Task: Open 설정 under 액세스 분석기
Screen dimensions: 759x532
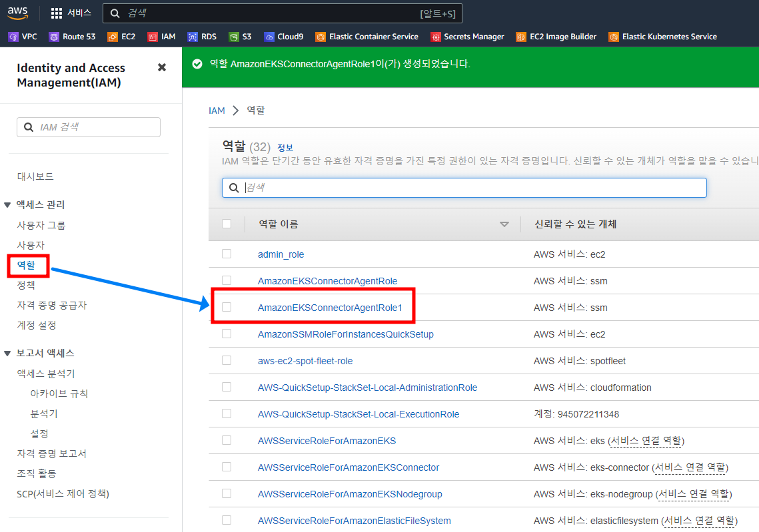Action: click(39, 434)
